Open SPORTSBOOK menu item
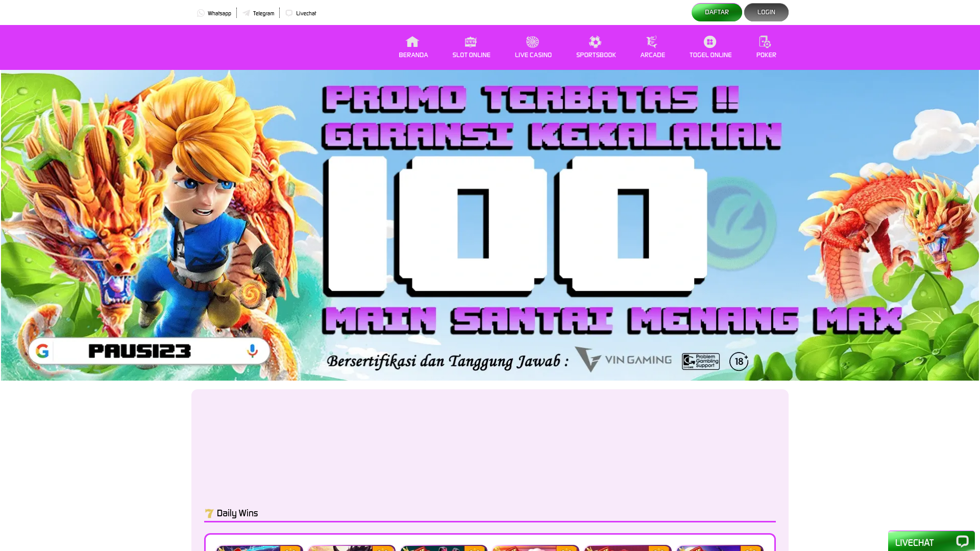This screenshot has height=551, width=980. [596, 47]
